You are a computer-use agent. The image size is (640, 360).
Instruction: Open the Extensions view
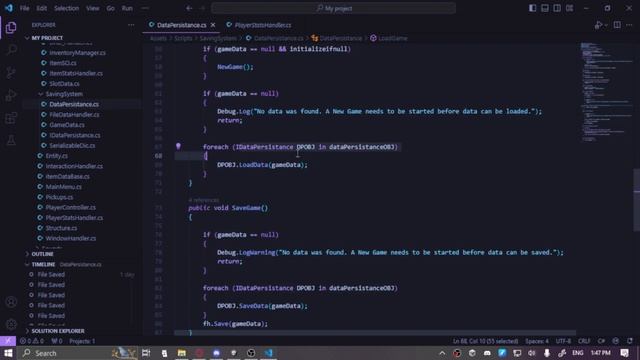click(11, 118)
